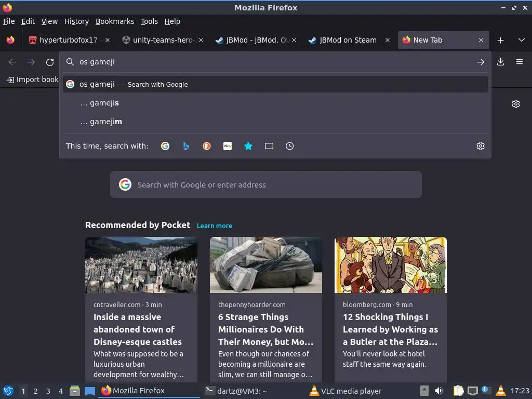This screenshot has height=399, width=532.
Task: Submit the 'os gameji' query with the arrow
Action: (480, 62)
